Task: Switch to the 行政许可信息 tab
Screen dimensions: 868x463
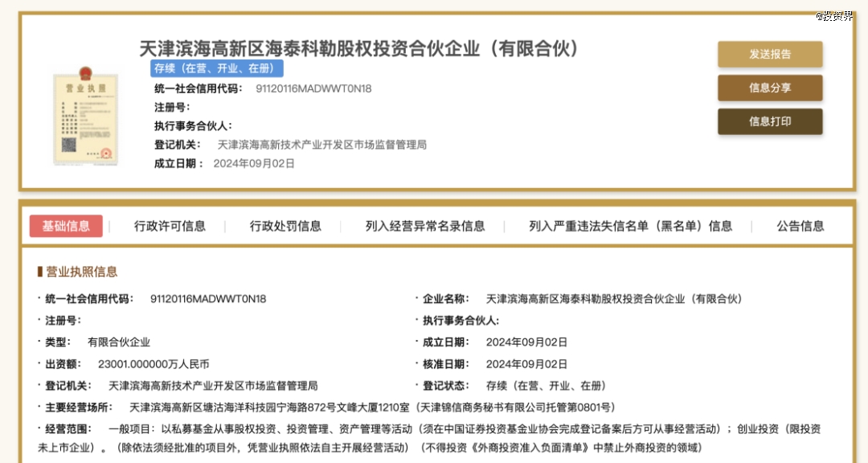Action: point(170,226)
